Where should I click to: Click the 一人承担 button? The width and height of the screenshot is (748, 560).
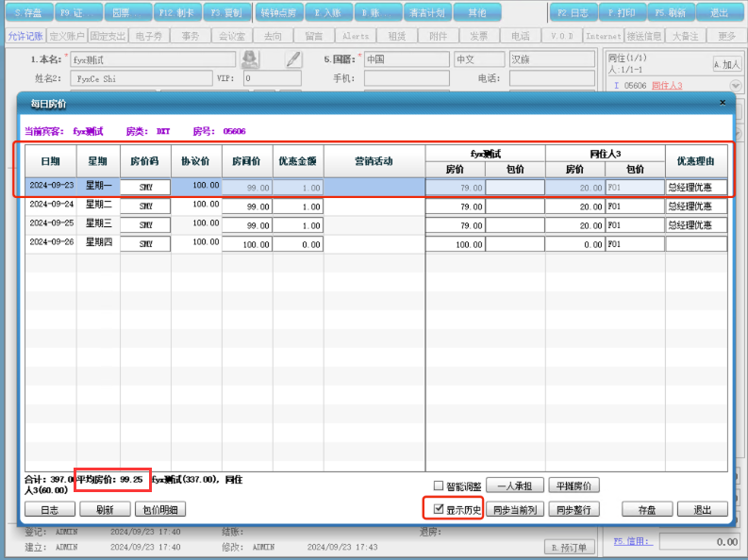point(515,486)
